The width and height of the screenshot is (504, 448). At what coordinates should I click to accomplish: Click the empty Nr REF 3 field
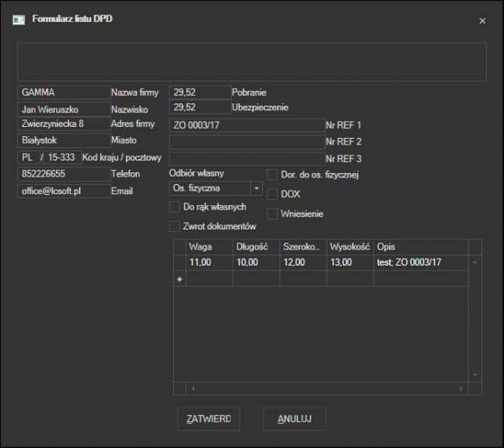tap(247, 159)
